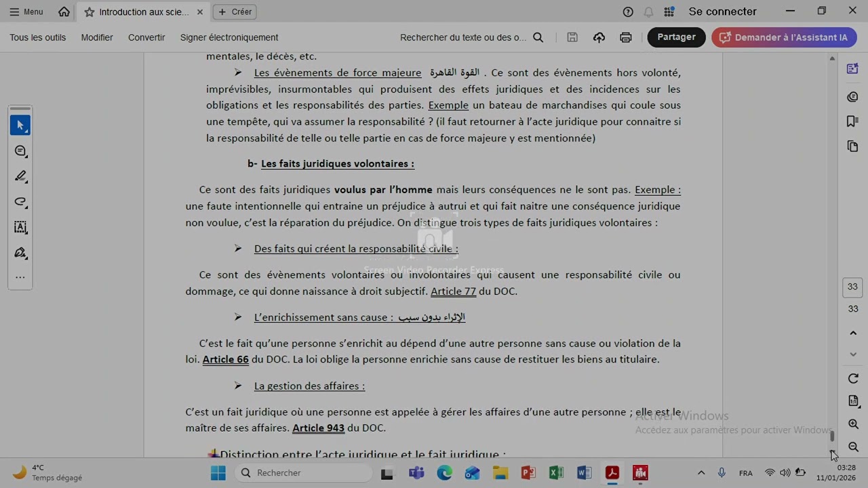
Task: Click the Article 77 underlined text
Action: [453, 291]
